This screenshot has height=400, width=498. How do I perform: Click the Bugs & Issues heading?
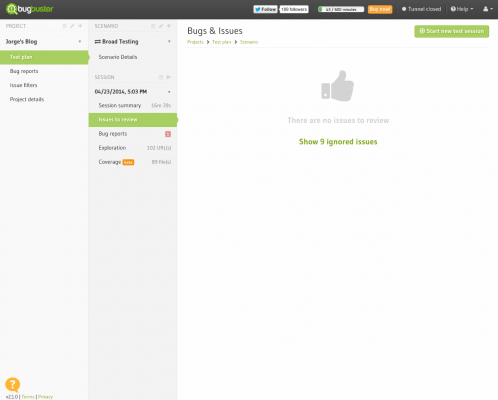[215, 31]
